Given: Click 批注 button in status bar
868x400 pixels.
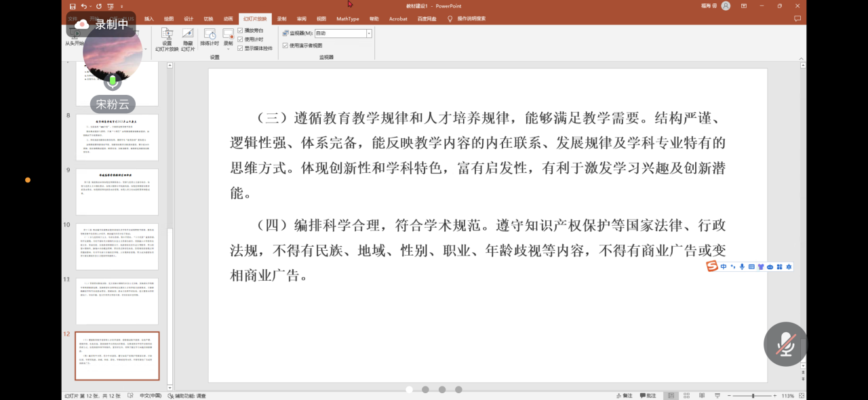Looking at the screenshot, I should coord(648,395).
